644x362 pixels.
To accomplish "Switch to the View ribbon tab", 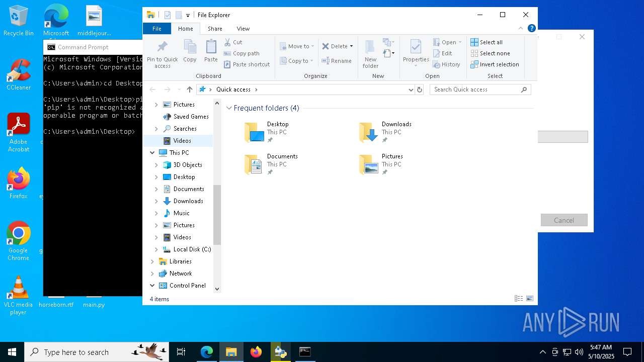I will [243, 29].
